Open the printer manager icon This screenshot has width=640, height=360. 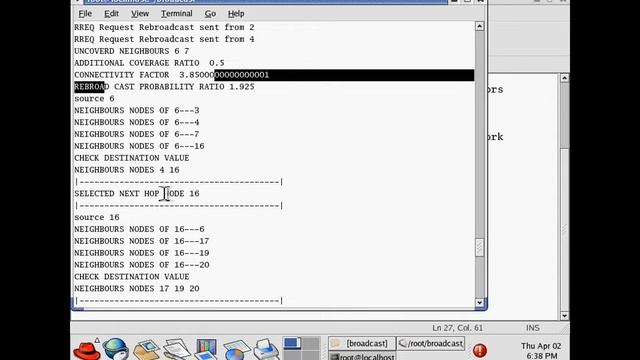click(x=266, y=349)
